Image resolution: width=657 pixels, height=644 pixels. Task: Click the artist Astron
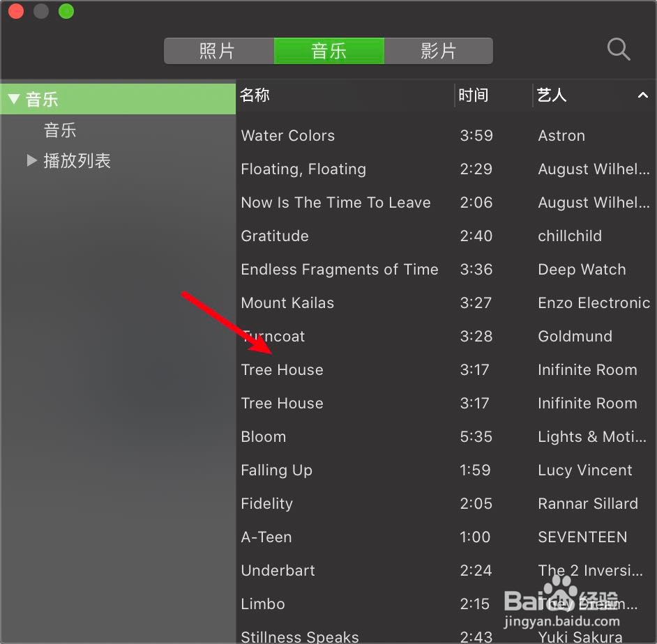(561, 136)
